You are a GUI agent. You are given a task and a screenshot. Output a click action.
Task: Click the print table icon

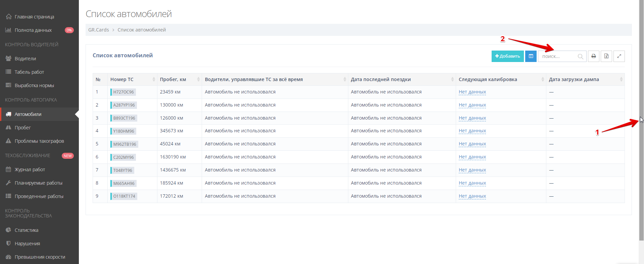tap(593, 56)
